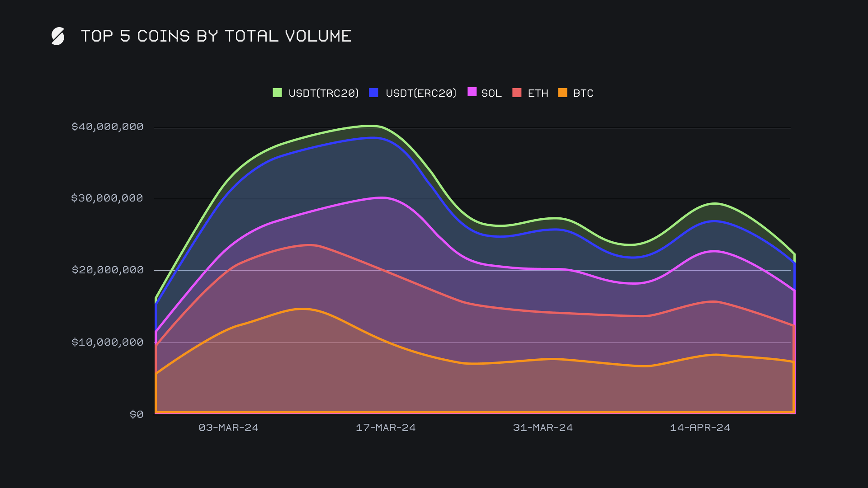Click the $10,000,000 axis label
The width and height of the screenshot is (868, 488).
(x=108, y=342)
